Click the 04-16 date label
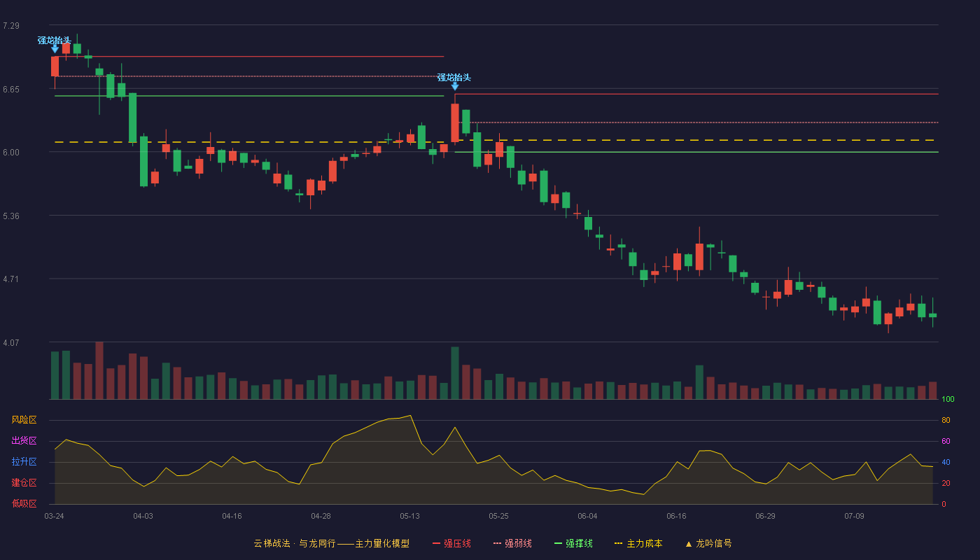This screenshot has width=980, height=560. click(232, 516)
